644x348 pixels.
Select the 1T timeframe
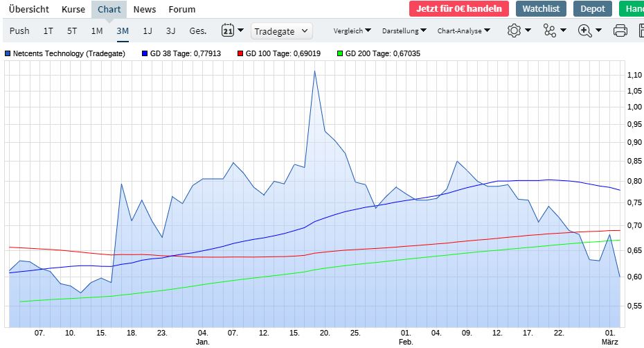pyautogui.click(x=48, y=31)
